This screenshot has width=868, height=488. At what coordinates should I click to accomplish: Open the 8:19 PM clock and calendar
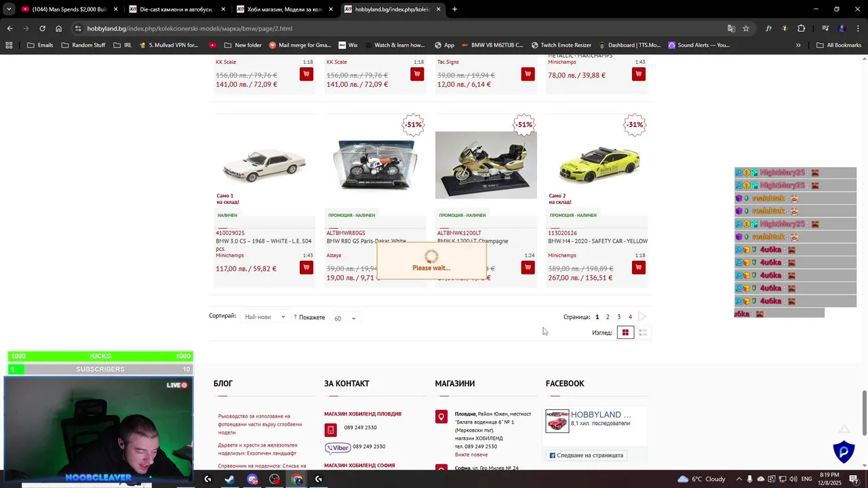[829, 479]
